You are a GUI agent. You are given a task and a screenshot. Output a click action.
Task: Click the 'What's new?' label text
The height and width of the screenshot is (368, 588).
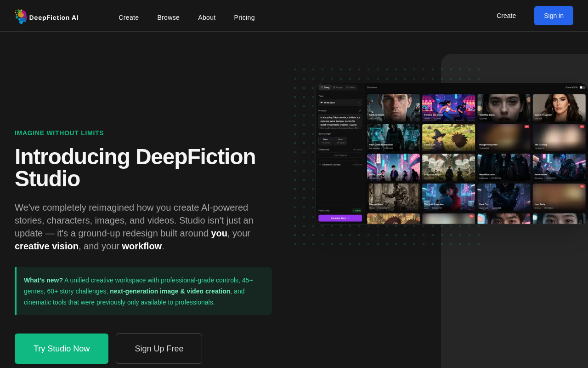(43, 280)
